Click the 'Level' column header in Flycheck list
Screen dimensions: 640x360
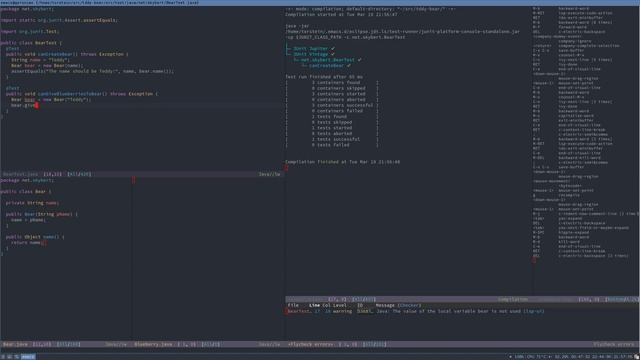tap(339, 305)
